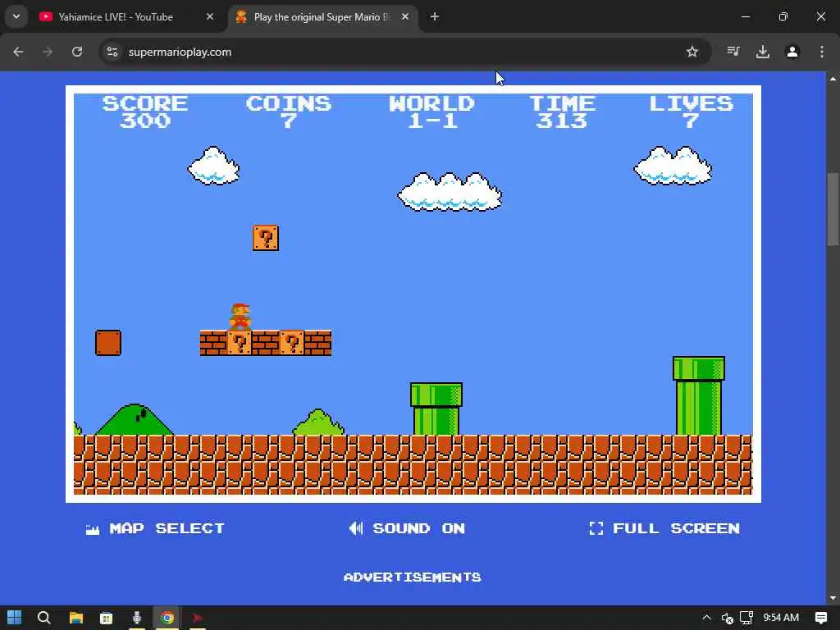The width and height of the screenshot is (840, 630).
Task: Open the 9:54 AM clock
Action: [781, 618]
